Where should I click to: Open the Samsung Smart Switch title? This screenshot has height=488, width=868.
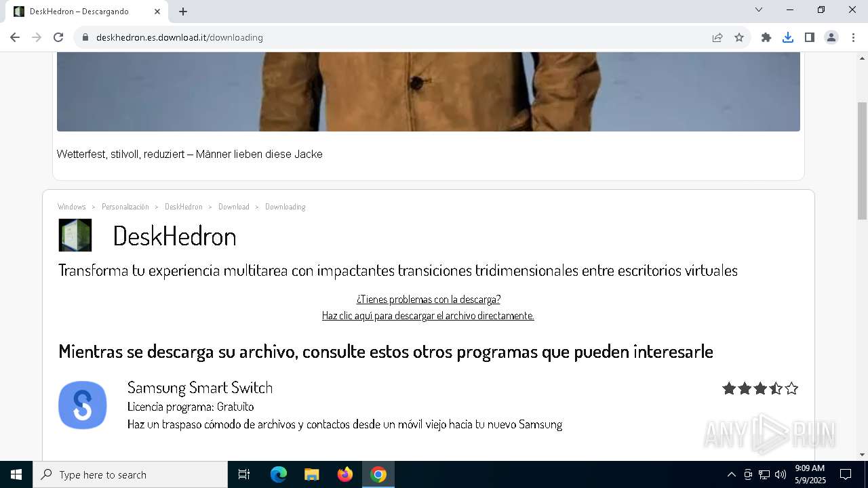pyautogui.click(x=200, y=387)
